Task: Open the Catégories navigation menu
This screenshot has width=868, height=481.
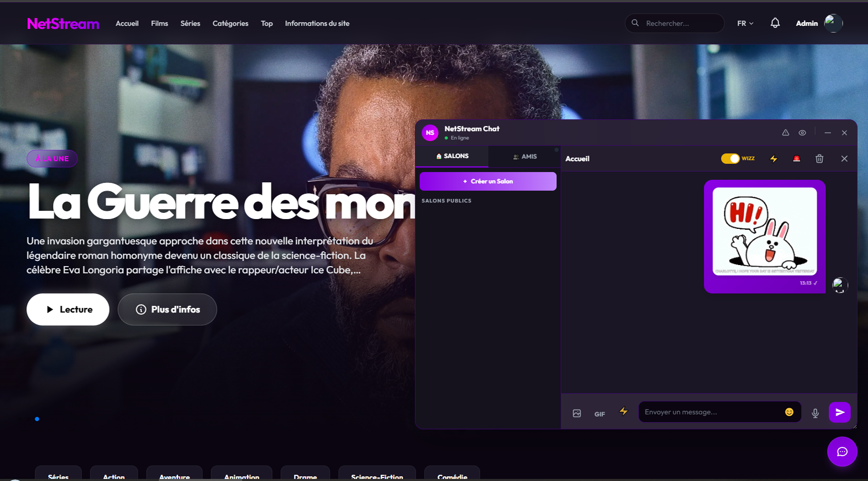Action: click(x=230, y=23)
